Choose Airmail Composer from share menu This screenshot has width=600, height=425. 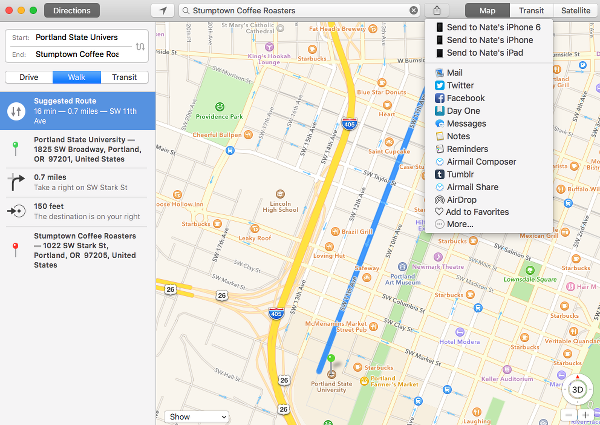coord(489,162)
